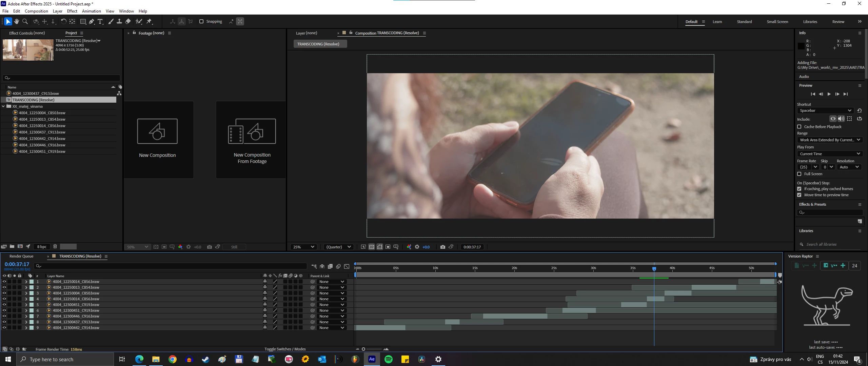This screenshot has width=868, height=366.
Task: Click Toggle Switches / Modes
Action: [285, 349]
